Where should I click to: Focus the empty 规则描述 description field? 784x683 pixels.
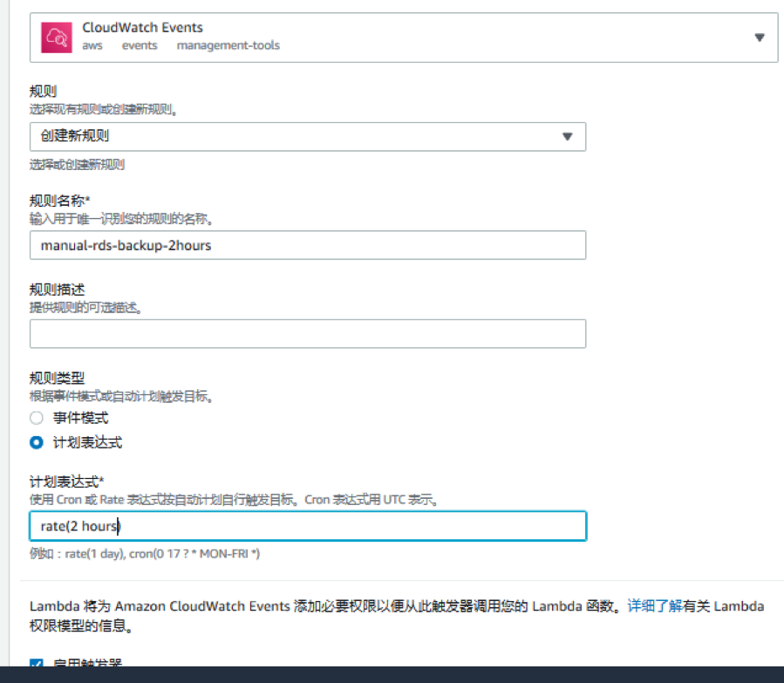(308, 333)
